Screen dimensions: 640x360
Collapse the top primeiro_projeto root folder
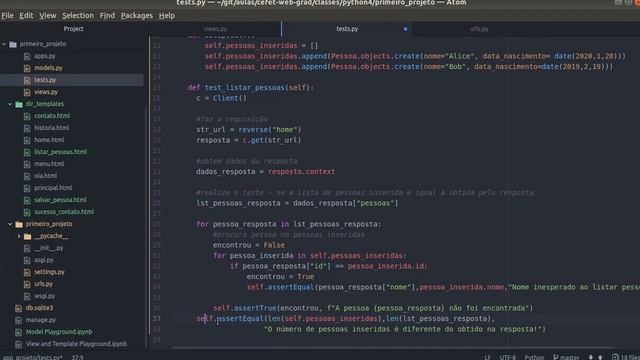coord(4,44)
